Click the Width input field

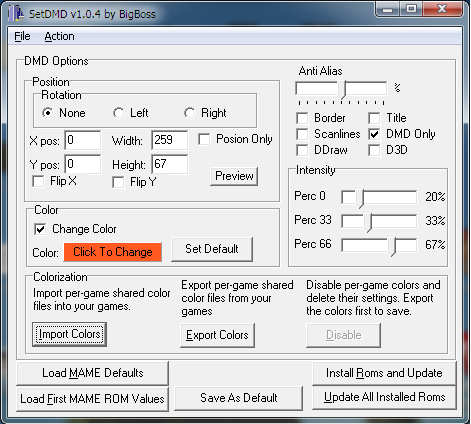pyautogui.click(x=170, y=140)
